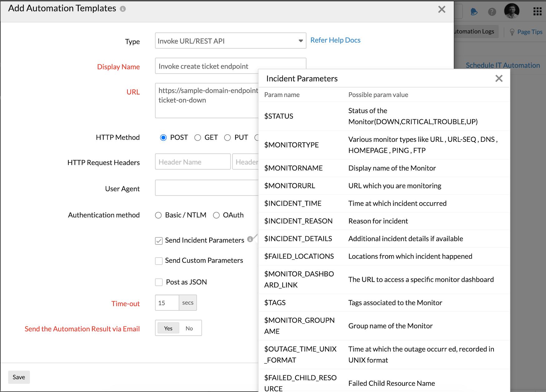The image size is (546, 392).
Task: Check the Post as JSON option
Action: [159, 282]
